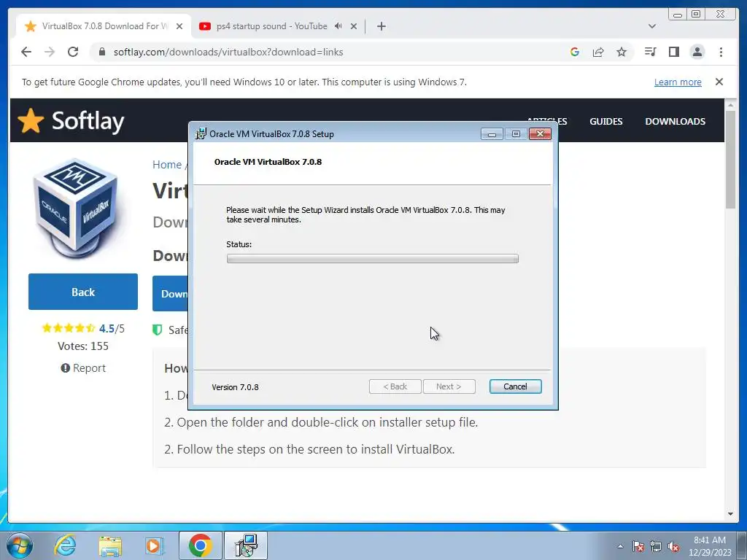Image resolution: width=747 pixels, height=560 pixels.
Task: Click the volume tray icon
Action: pyautogui.click(x=673, y=546)
